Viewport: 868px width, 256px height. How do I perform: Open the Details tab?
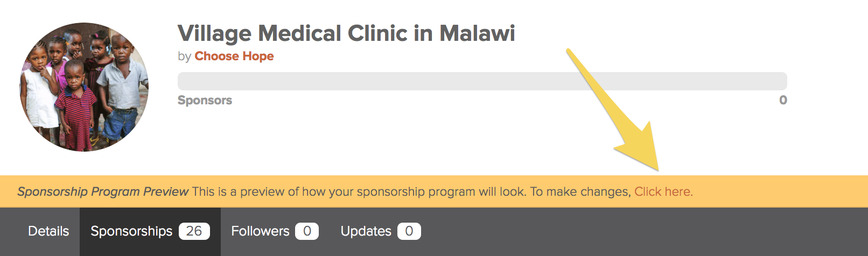(x=48, y=231)
